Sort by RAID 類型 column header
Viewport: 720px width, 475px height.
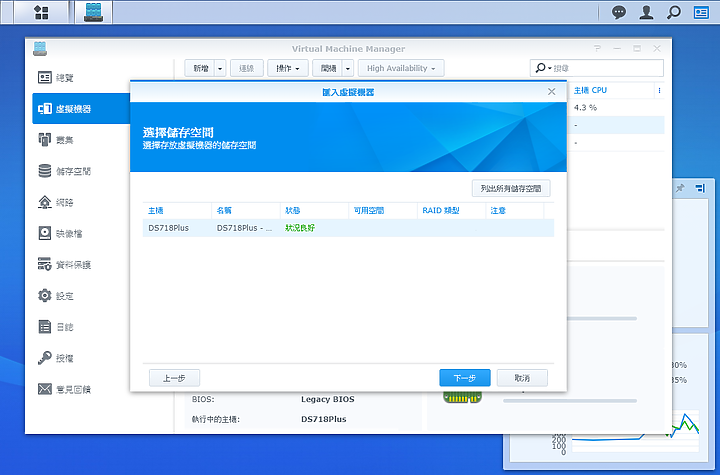tap(451, 210)
